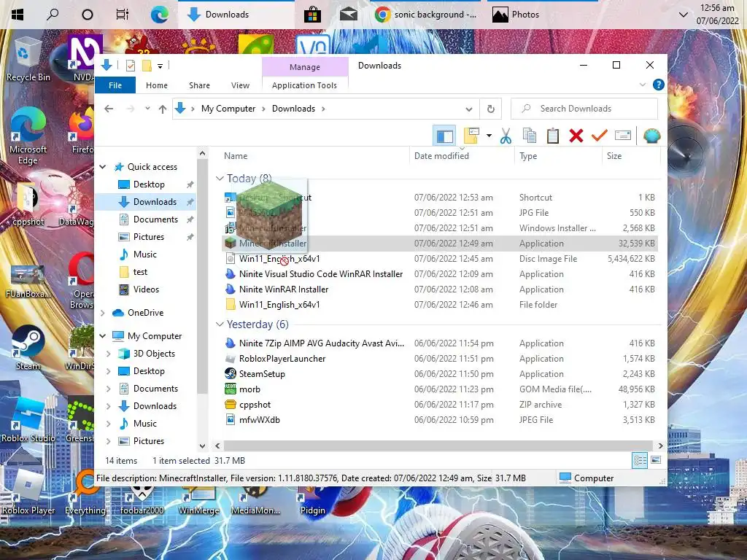747x560 pixels.
Task: Open Steam shortcut on the desktop
Action: click(x=28, y=348)
